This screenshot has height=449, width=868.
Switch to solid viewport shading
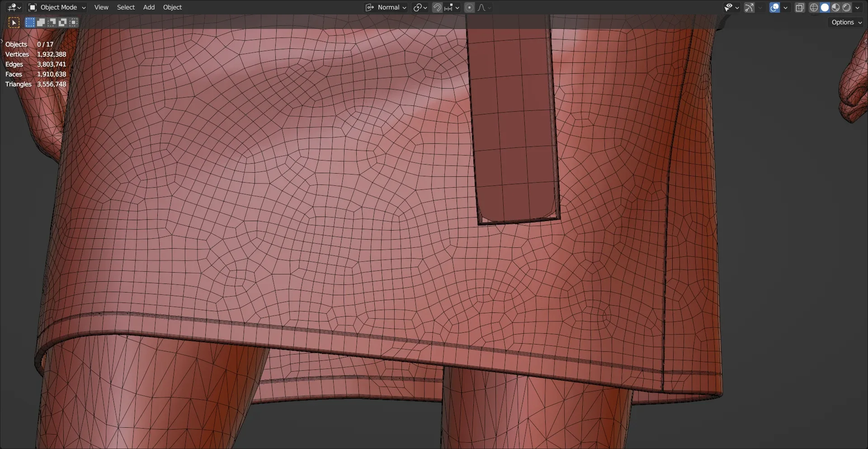(825, 7)
